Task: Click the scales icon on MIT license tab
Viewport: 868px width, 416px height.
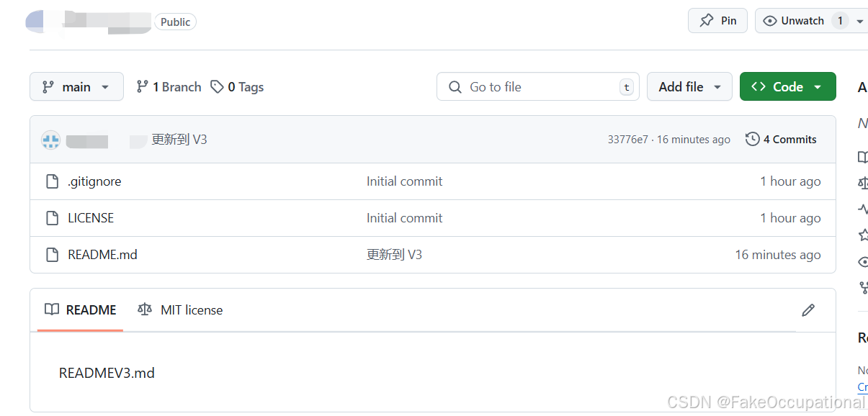Action: coord(145,309)
